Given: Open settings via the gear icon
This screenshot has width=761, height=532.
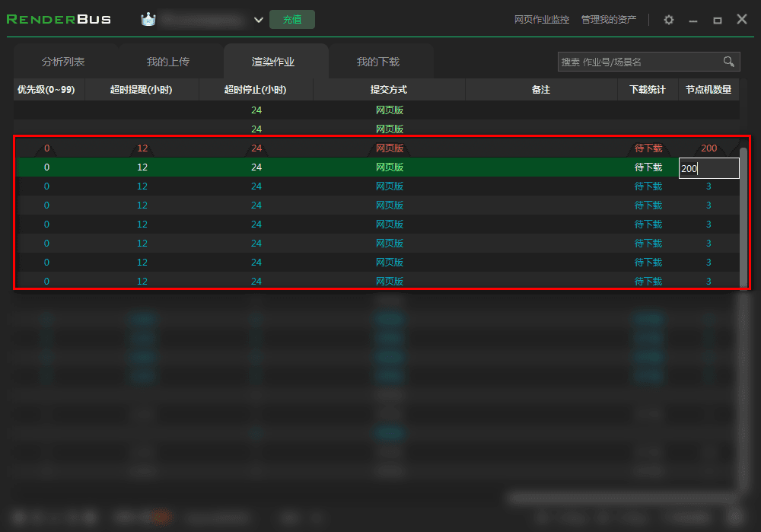Looking at the screenshot, I should [x=669, y=20].
